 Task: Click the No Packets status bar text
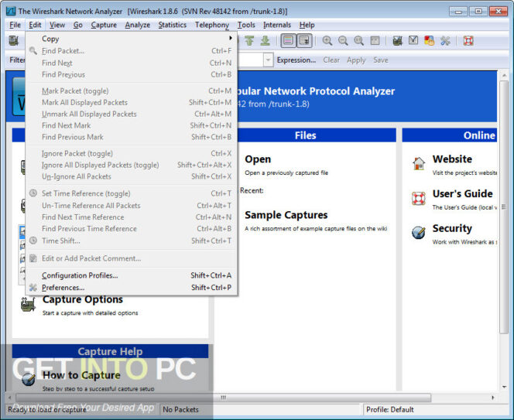(x=180, y=409)
